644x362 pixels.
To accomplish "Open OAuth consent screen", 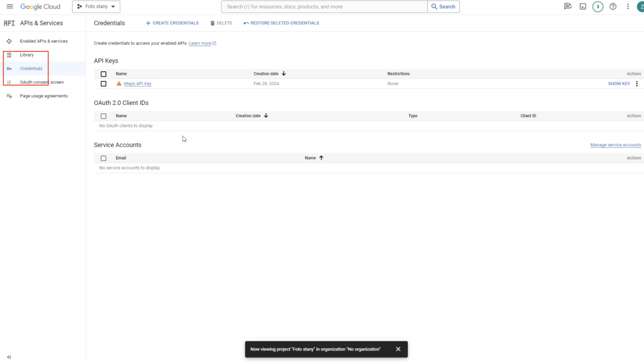I will pos(42,82).
